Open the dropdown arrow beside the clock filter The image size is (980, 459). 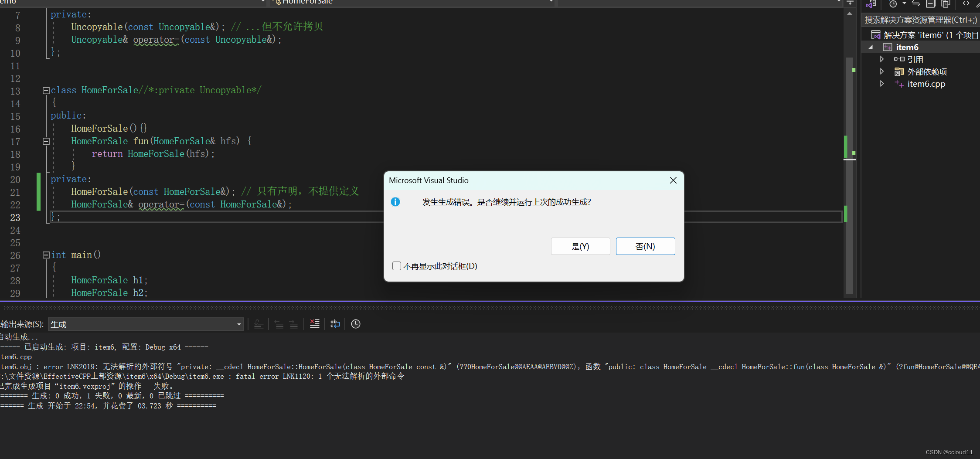tap(905, 3)
